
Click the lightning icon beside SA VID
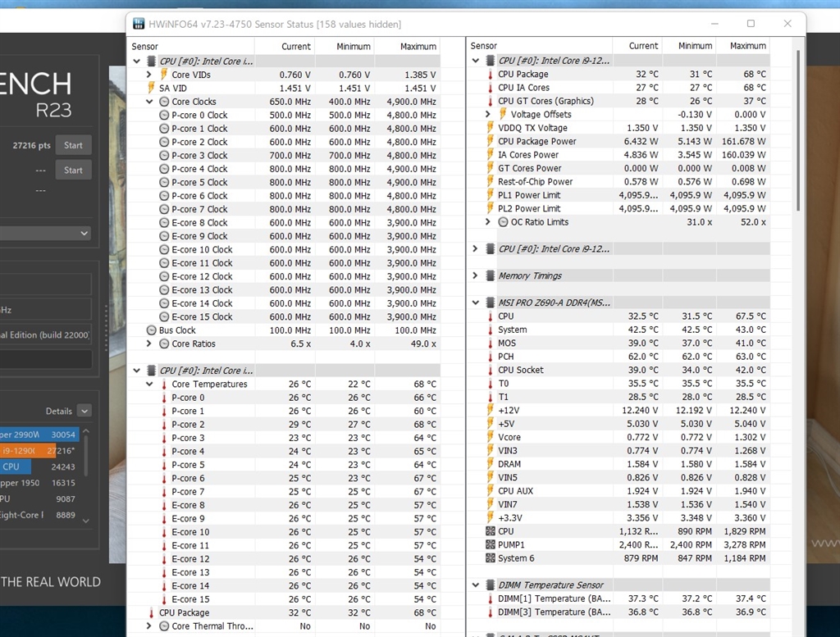(x=150, y=88)
